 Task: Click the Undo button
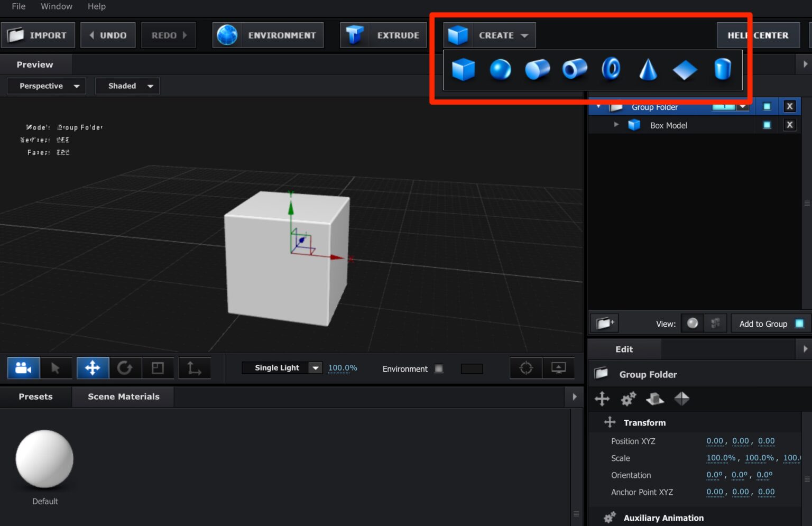point(108,35)
